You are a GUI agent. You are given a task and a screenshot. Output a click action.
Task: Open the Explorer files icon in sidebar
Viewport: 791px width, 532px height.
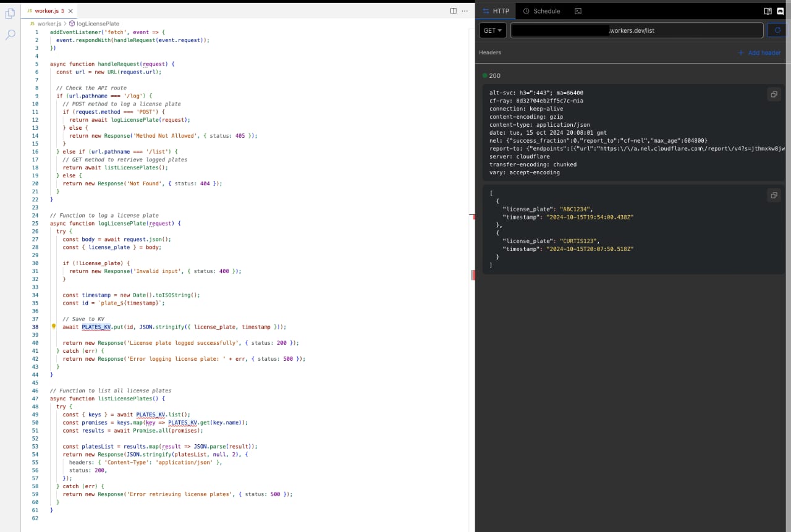10,13
